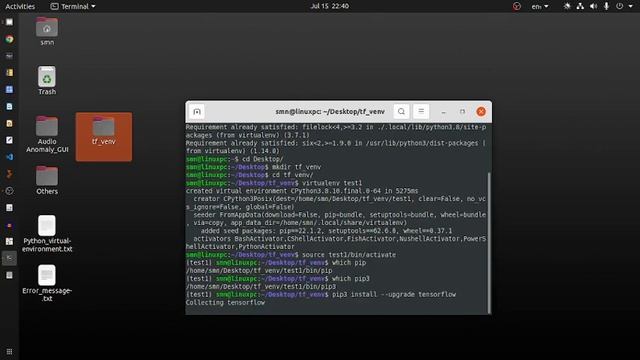Open the smn home folder on desktop
Viewport: 640px width, 360px height.
tap(47, 31)
